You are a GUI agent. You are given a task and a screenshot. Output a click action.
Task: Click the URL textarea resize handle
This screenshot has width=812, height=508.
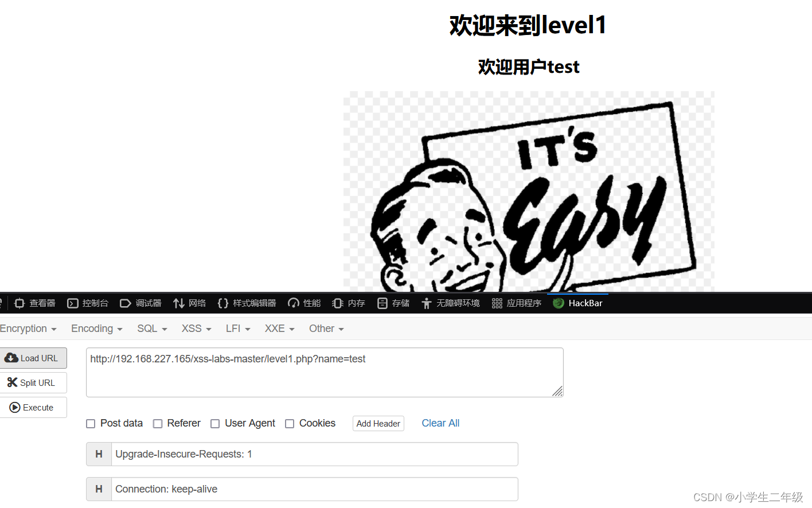[x=557, y=391]
